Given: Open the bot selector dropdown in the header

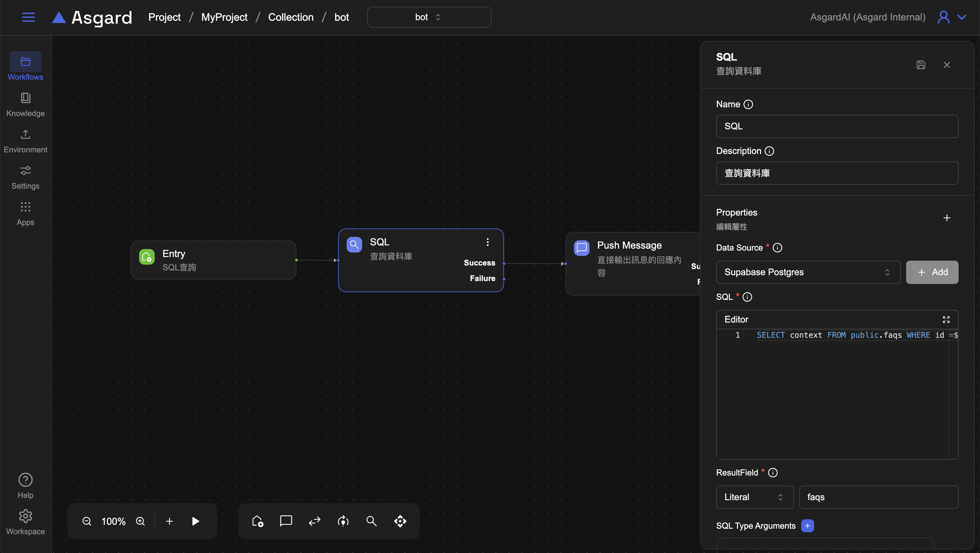Looking at the screenshot, I should [429, 17].
